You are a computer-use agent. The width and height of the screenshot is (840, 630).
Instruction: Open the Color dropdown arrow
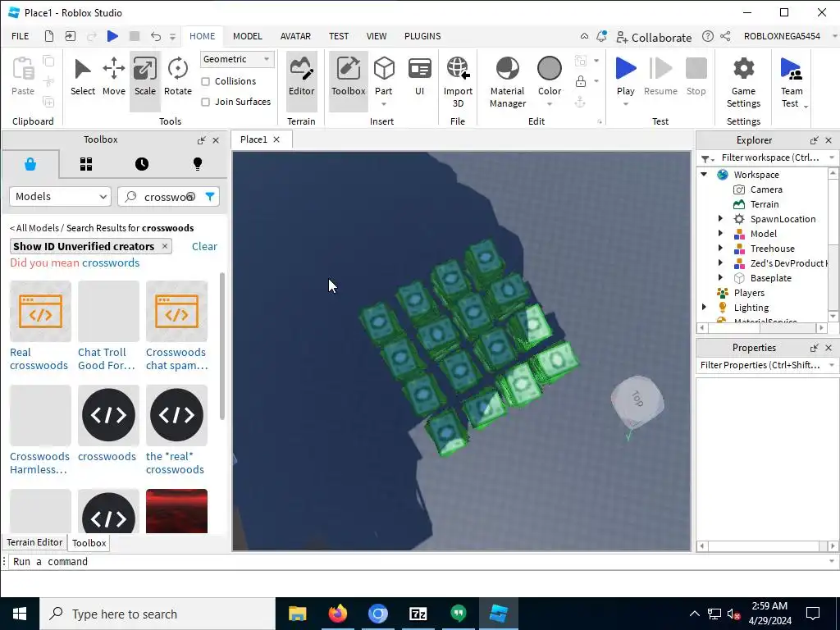click(549, 104)
